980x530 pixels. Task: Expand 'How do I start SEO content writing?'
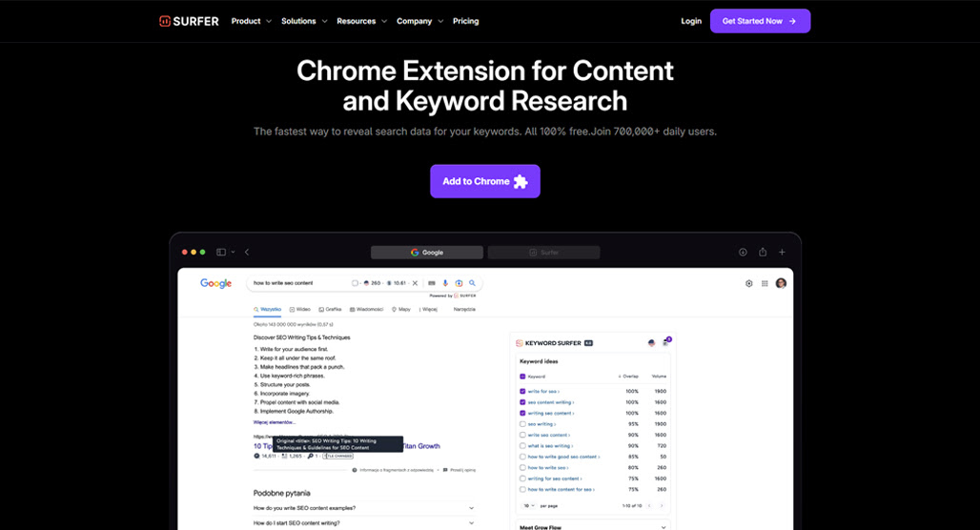click(x=364, y=523)
